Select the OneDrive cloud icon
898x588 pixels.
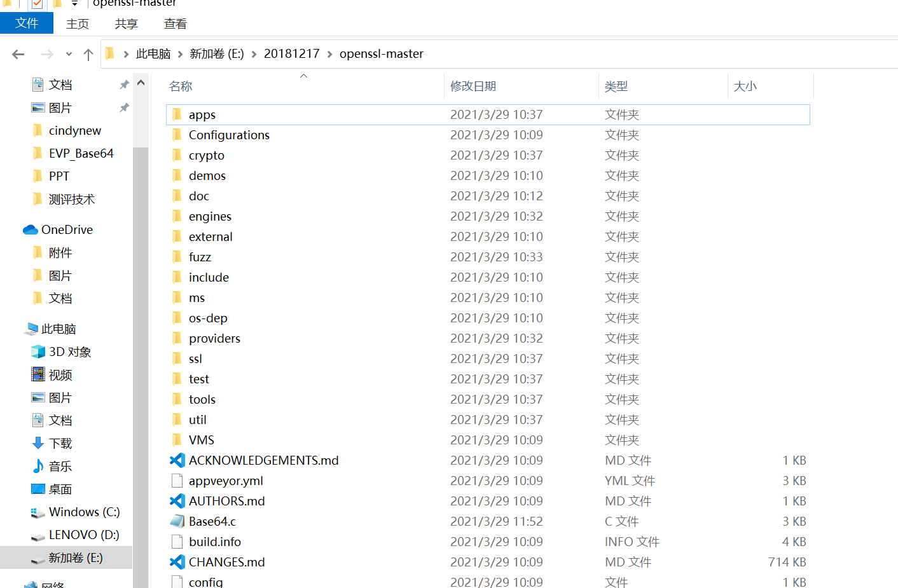point(30,229)
